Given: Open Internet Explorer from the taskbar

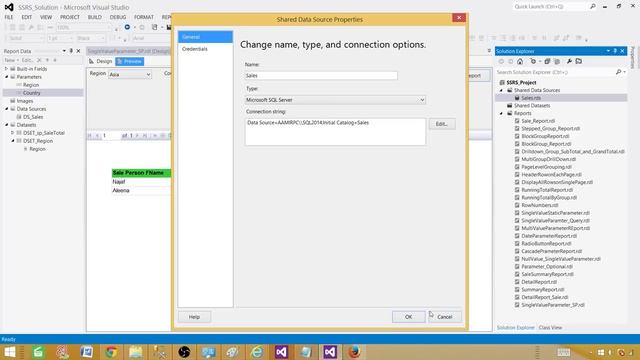Looking at the screenshot, I should (x=257, y=352).
